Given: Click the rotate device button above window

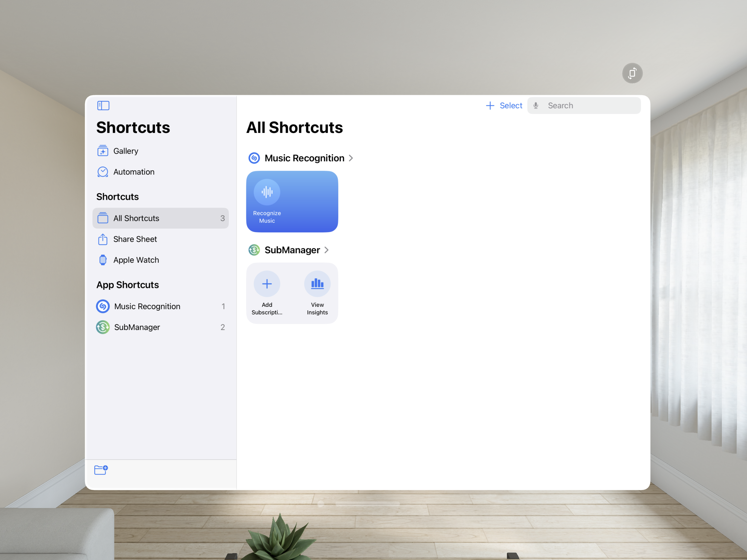Looking at the screenshot, I should coord(632,73).
